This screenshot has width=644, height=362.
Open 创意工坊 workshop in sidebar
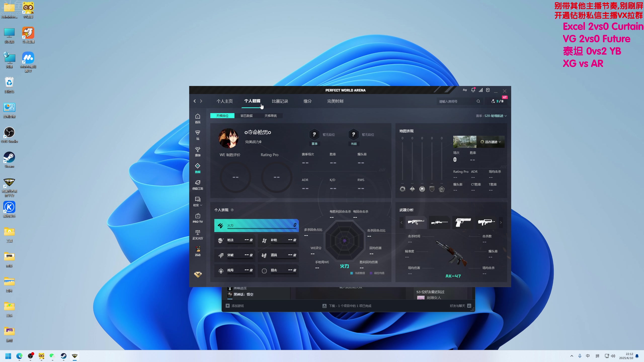tap(198, 185)
